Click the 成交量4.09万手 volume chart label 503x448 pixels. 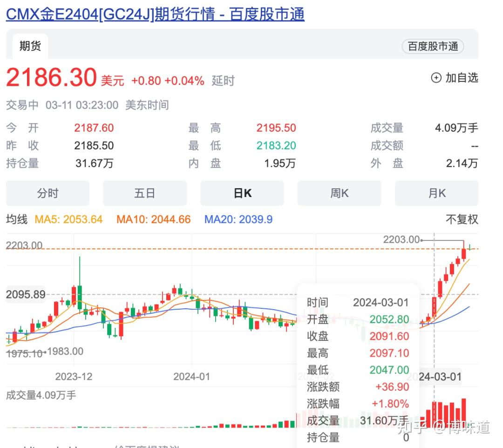(x=41, y=395)
